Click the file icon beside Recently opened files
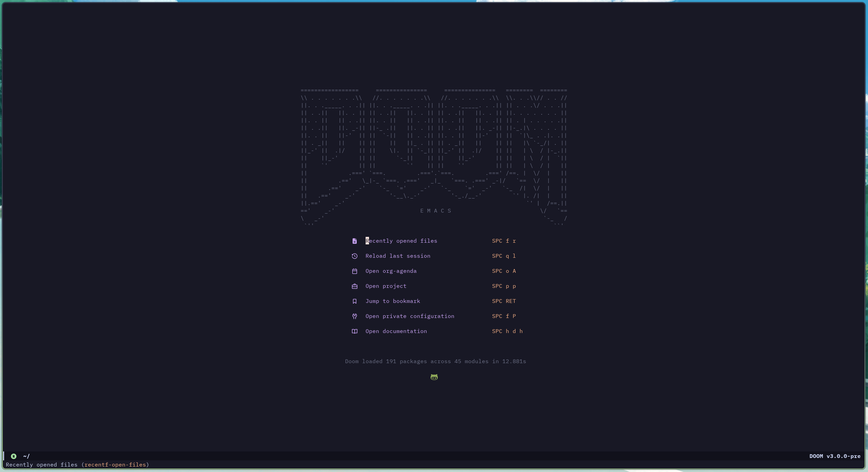 pos(355,241)
